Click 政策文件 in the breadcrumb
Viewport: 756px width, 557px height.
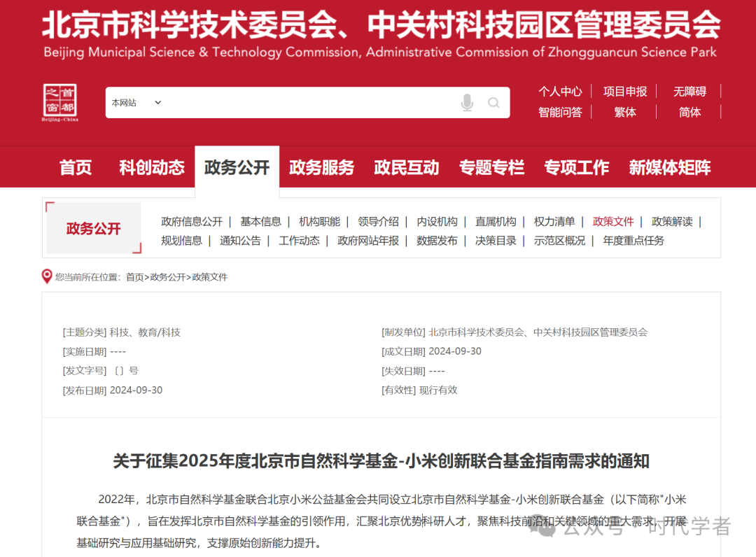click(210, 277)
